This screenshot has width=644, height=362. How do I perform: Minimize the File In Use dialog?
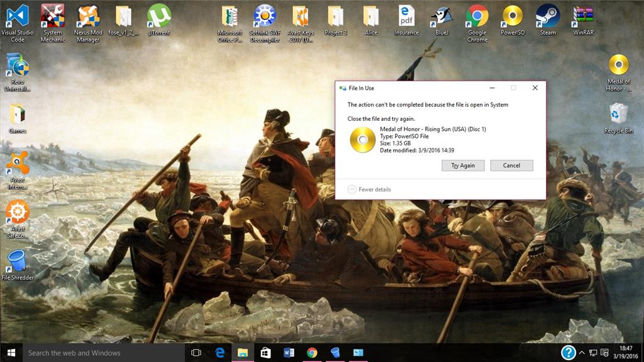492,88
